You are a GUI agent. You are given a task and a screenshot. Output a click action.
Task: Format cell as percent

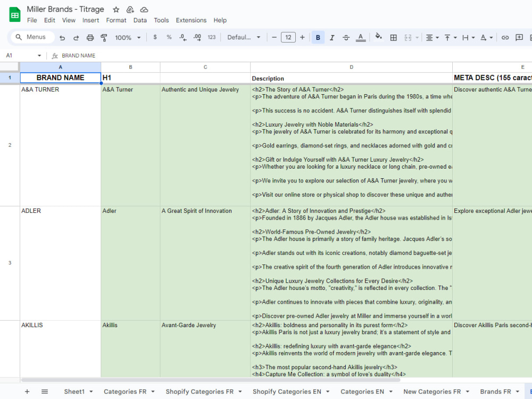(x=169, y=37)
